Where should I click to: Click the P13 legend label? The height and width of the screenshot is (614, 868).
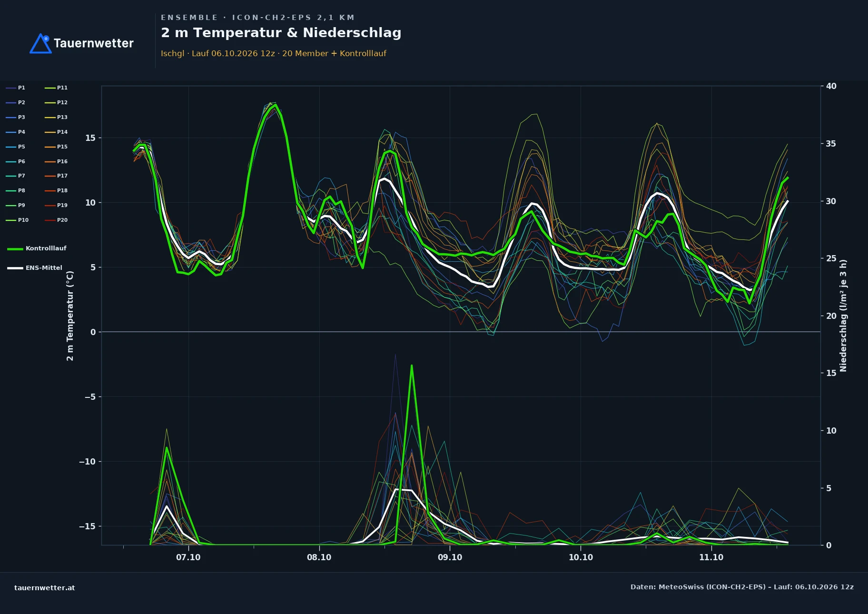pos(62,118)
